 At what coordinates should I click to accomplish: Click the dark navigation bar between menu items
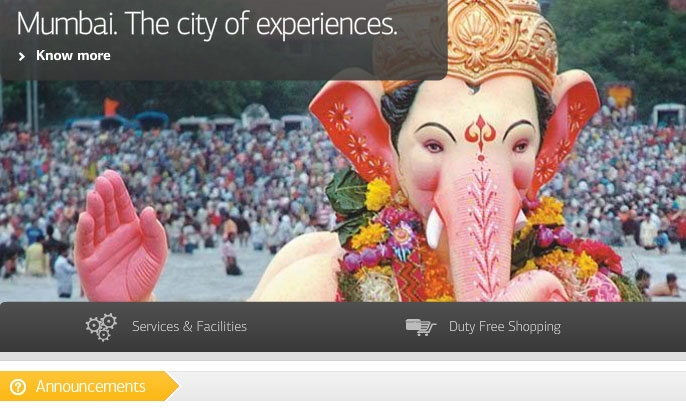click(326, 327)
